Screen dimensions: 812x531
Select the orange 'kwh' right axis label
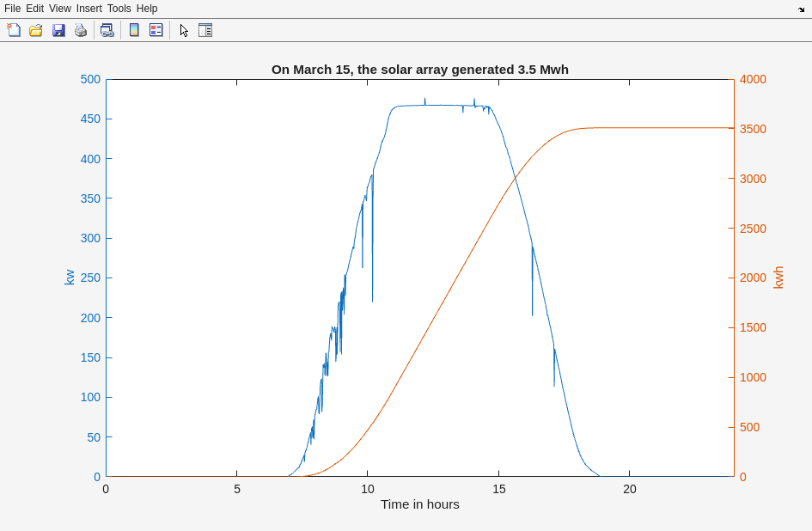click(778, 278)
